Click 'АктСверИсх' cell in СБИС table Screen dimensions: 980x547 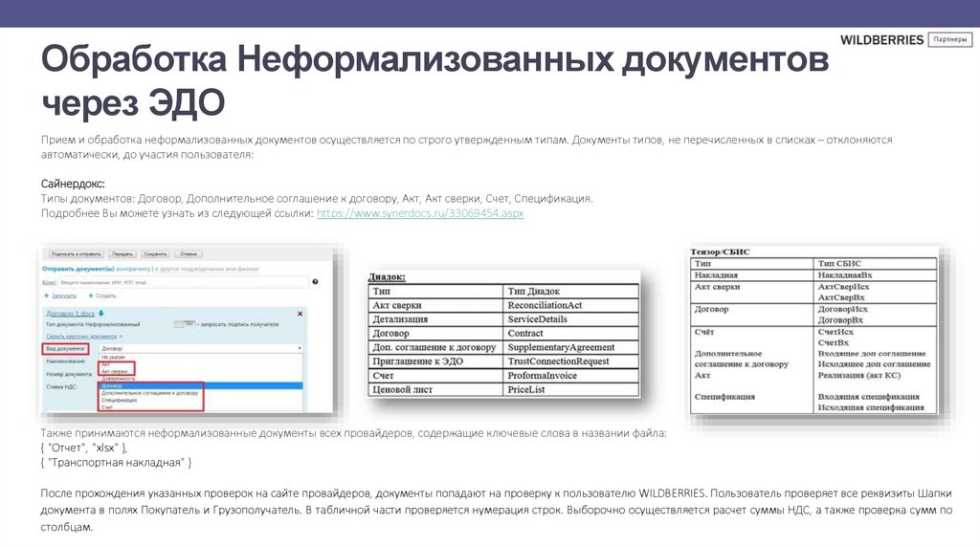pos(843,287)
